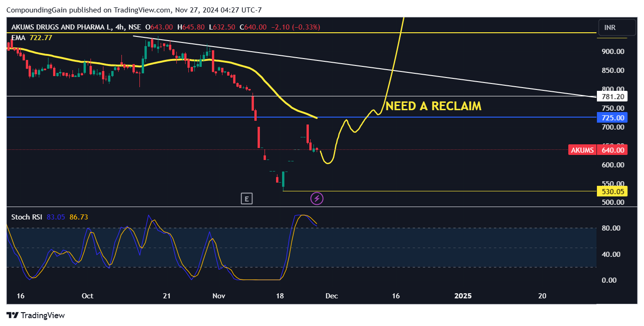Screen dimensions: 644x326
Task: Click the AKUMS DRUGS AND PHARMA L symbol title
Action: tap(61, 27)
